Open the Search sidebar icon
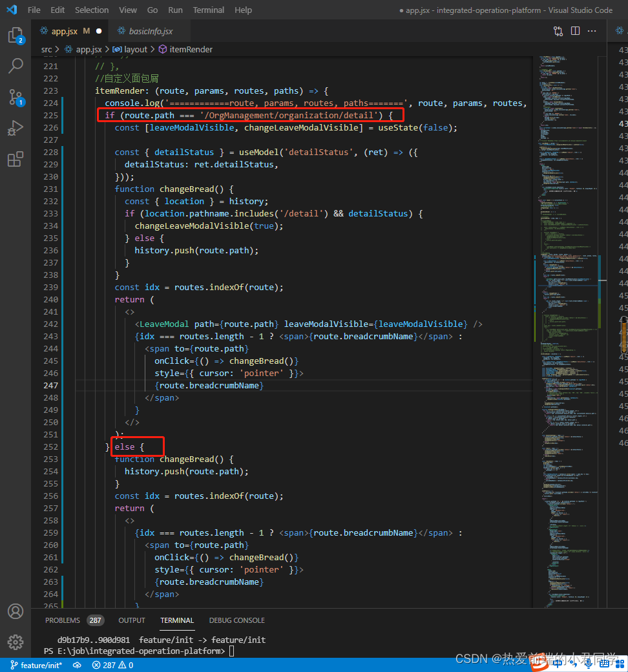628x672 pixels. click(16, 65)
